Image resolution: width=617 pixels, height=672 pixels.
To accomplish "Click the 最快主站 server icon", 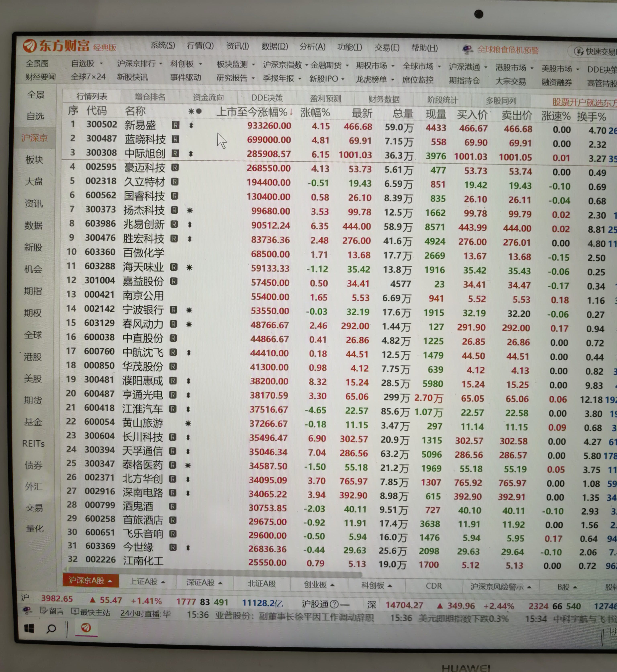I will [75, 612].
